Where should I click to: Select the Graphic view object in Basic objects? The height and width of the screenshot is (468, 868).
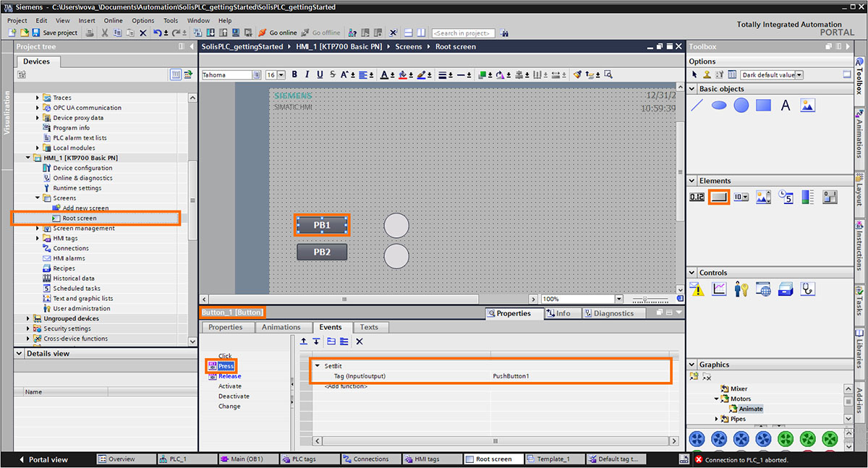coord(807,106)
